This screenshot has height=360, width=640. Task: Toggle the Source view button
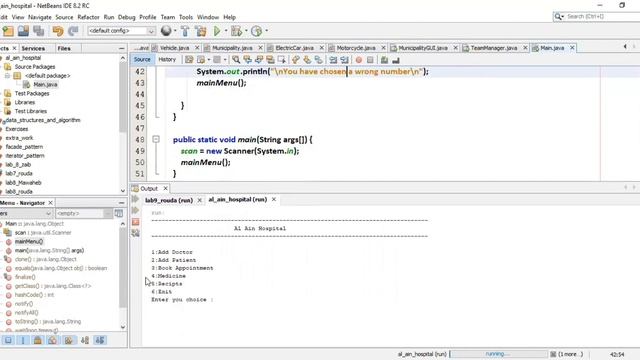tap(142, 60)
